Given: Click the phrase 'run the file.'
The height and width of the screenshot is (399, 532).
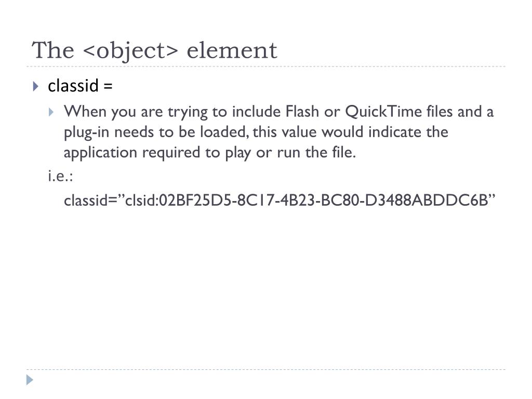Looking at the screenshot, I should coord(316,152).
